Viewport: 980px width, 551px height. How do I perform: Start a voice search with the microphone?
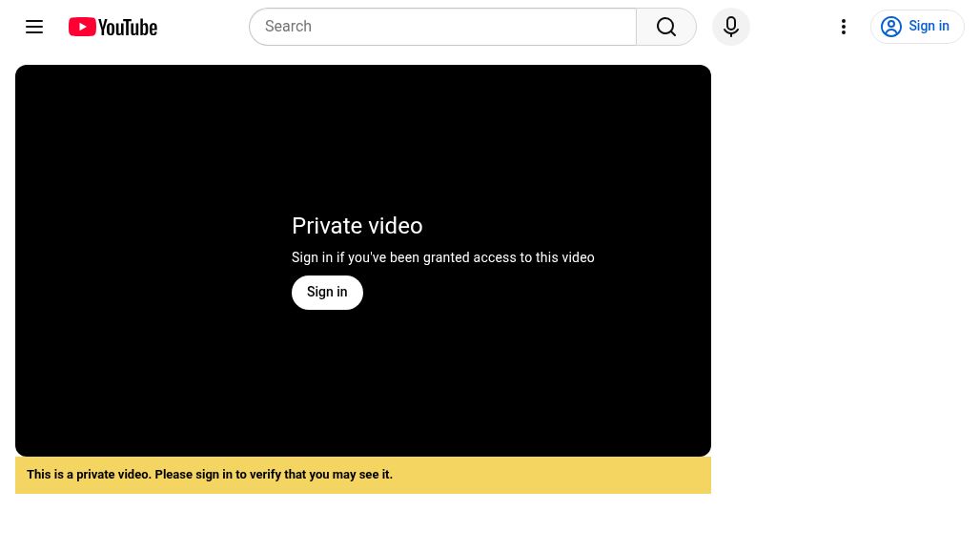coord(730,27)
